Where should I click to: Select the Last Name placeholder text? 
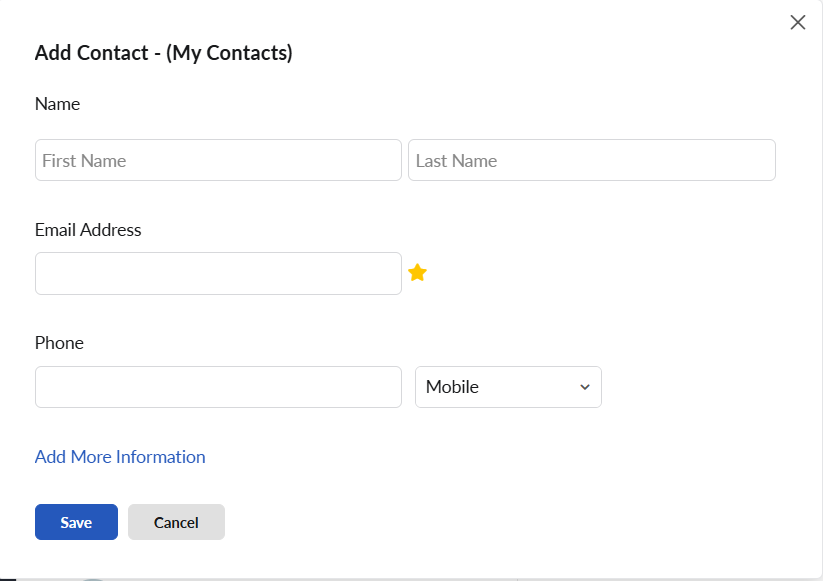pos(456,161)
